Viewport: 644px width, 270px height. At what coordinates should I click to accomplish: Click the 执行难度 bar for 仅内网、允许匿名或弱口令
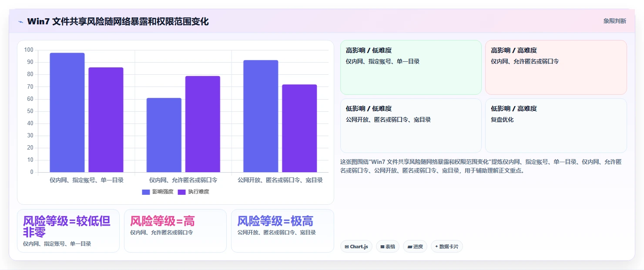203,124
